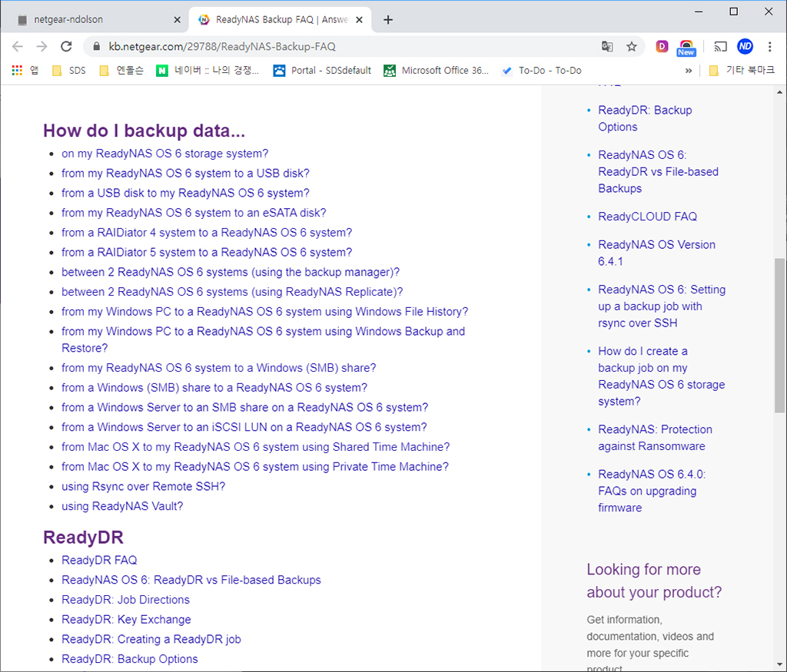Open 'from a USB disk to my ReadyNAS' link
The image size is (787, 672).
(x=185, y=193)
